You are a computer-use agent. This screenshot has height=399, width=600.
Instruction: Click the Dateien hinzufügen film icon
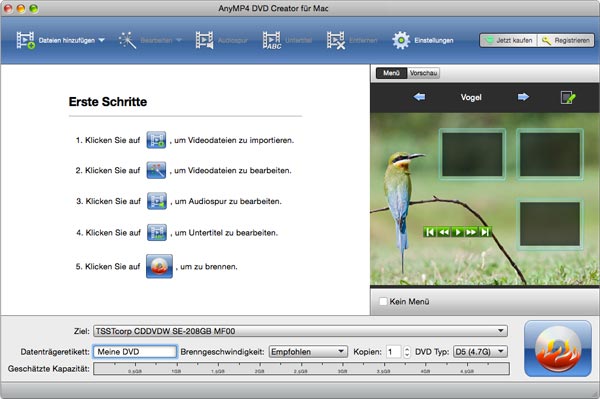pyautogui.click(x=26, y=40)
